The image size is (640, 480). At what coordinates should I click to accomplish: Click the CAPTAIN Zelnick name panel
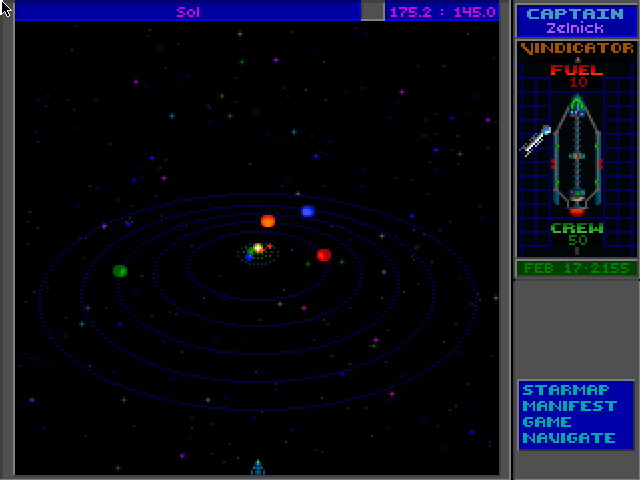576,21
